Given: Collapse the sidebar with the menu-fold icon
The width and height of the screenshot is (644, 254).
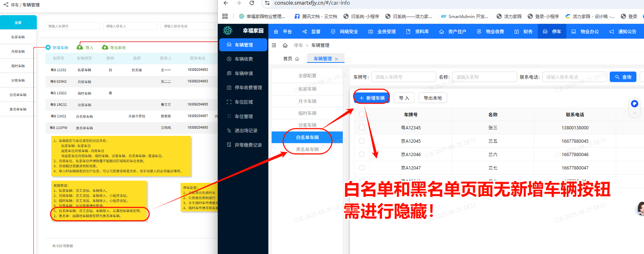Looking at the screenshot, I should [x=274, y=45].
